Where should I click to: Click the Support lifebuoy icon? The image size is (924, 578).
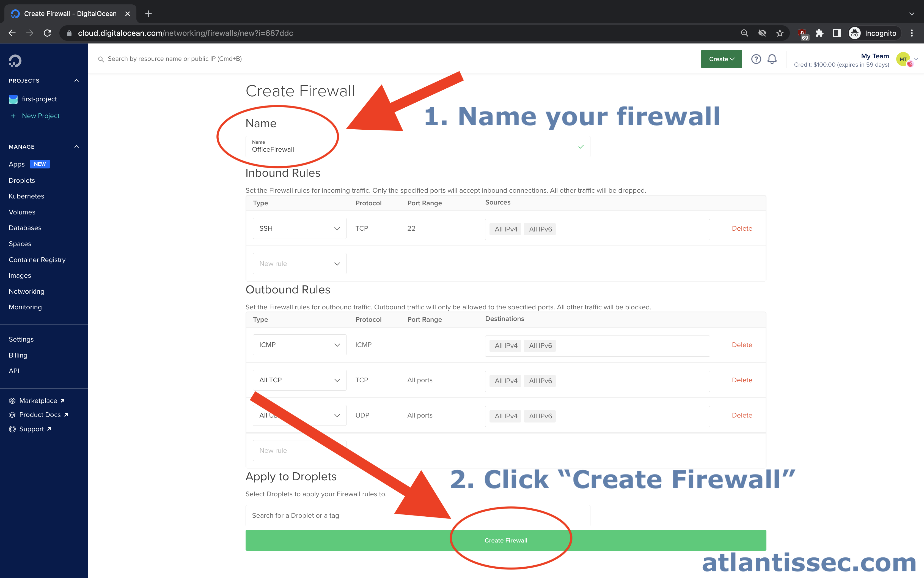(12, 429)
